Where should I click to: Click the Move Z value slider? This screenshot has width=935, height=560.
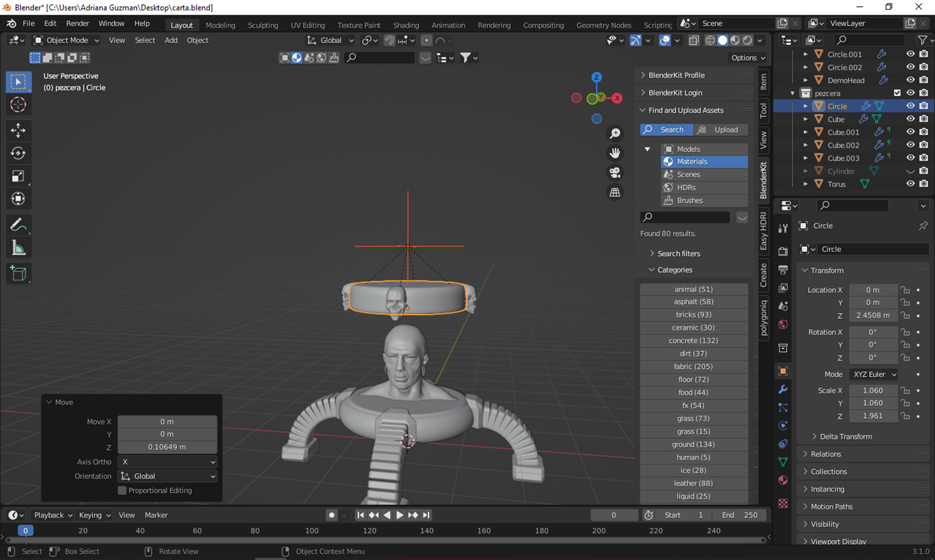[167, 447]
